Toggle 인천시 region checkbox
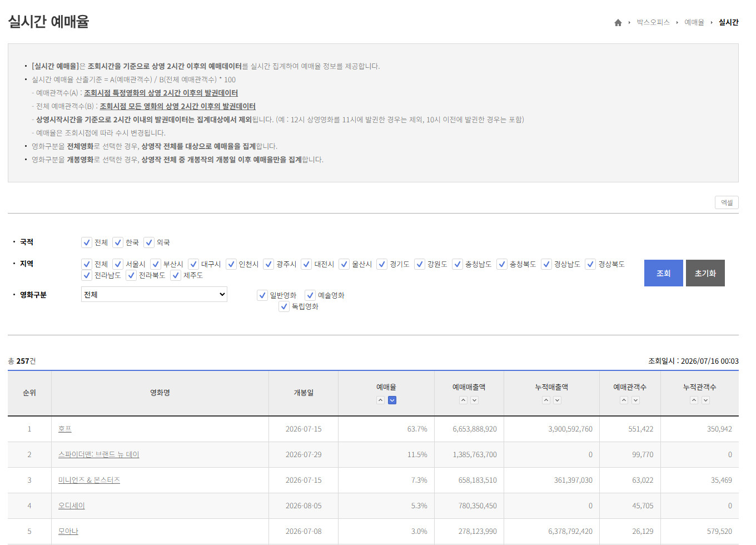This screenshot has width=756, height=545. point(231,264)
